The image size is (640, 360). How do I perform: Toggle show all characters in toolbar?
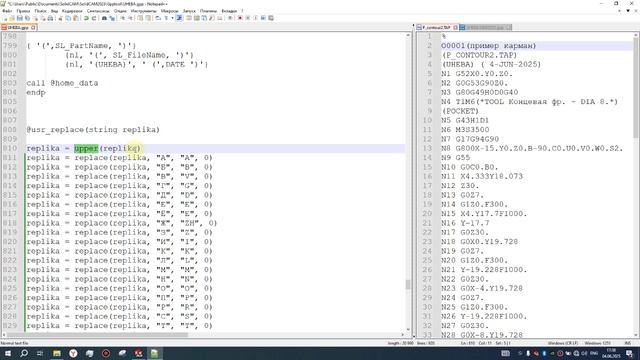click(166, 18)
